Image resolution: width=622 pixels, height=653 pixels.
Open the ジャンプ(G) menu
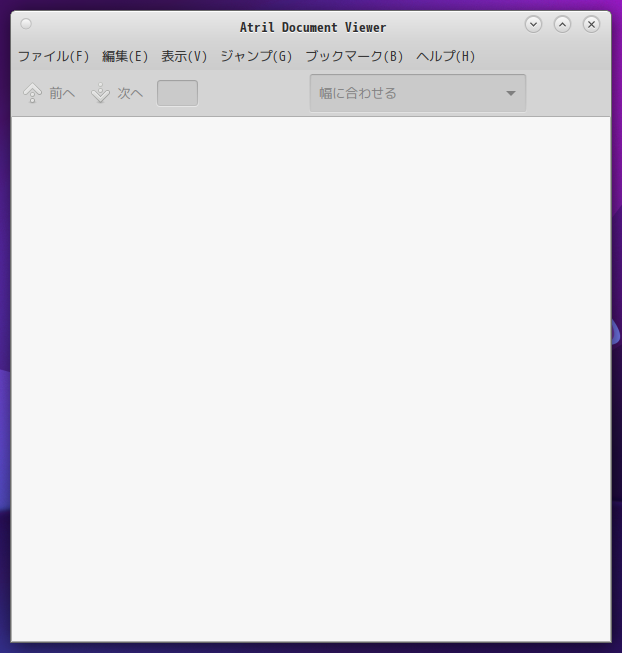point(256,56)
